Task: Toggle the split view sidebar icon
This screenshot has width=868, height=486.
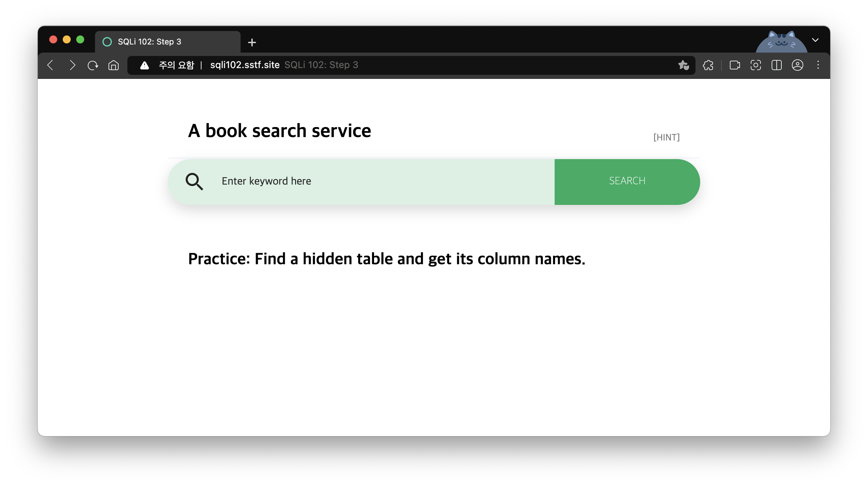Action: (x=776, y=65)
